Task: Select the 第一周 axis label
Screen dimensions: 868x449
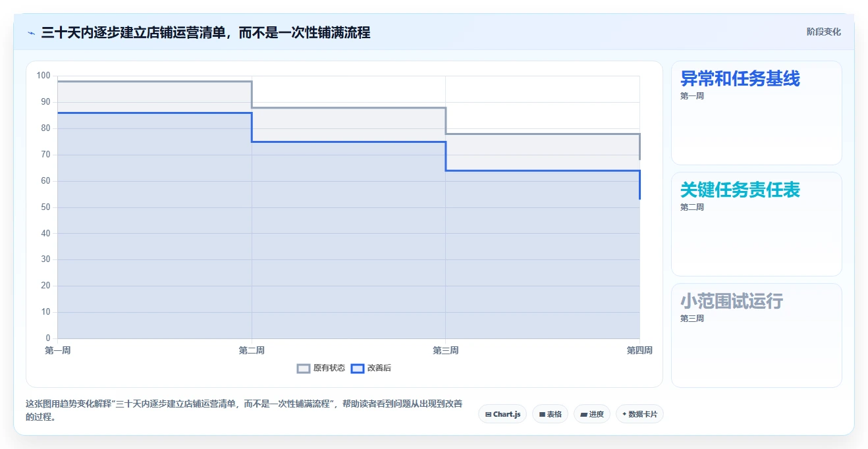Action: pos(58,350)
